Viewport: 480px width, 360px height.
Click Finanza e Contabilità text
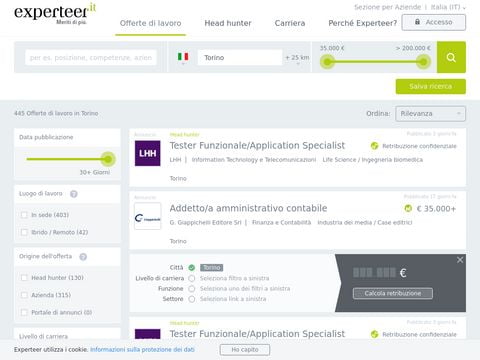click(x=281, y=222)
